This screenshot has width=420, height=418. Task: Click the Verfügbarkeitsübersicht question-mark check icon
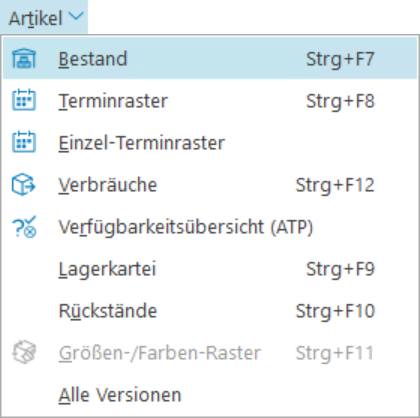pos(24,227)
